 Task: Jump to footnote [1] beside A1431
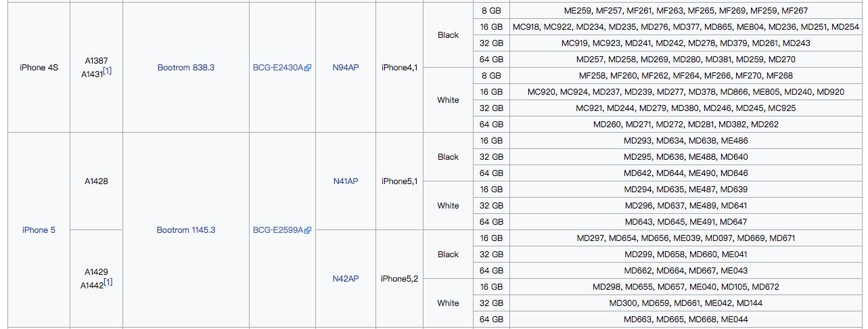pyautogui.click(x=108, y=71)
